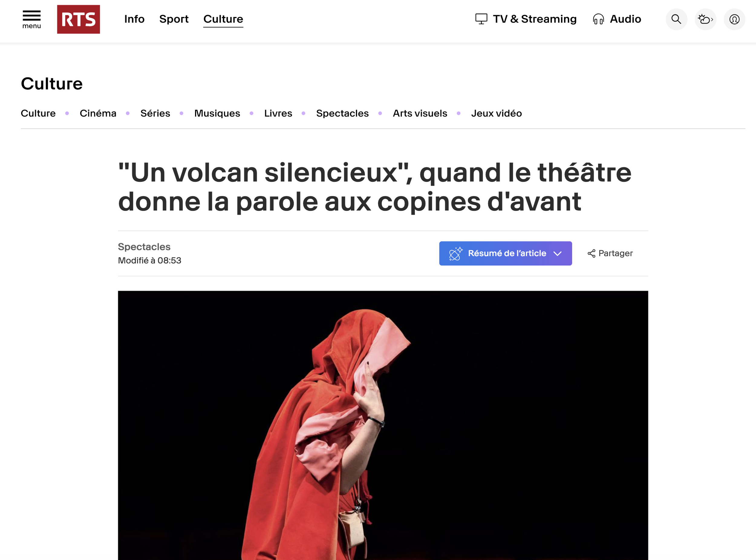Select the Culture top navigation item
Screen dimensions: 756x560
point(223,19)
